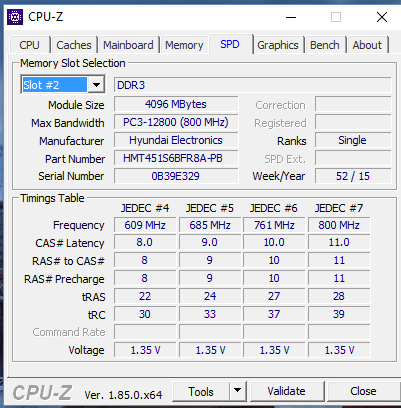Open the About tab
The image size is (401, 408).
tap(367, 45)
